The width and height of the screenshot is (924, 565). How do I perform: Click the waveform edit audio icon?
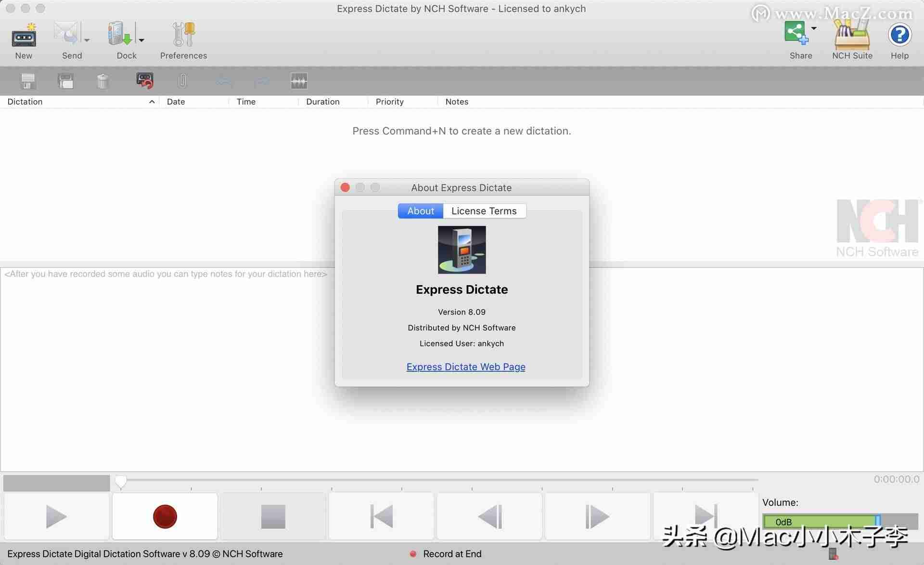299,81
